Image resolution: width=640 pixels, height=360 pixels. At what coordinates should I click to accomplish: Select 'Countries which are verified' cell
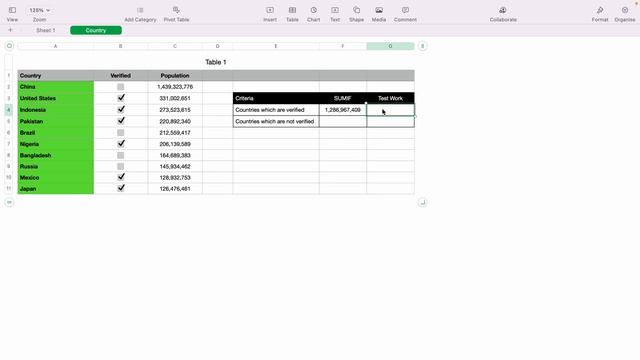[276, 110]
